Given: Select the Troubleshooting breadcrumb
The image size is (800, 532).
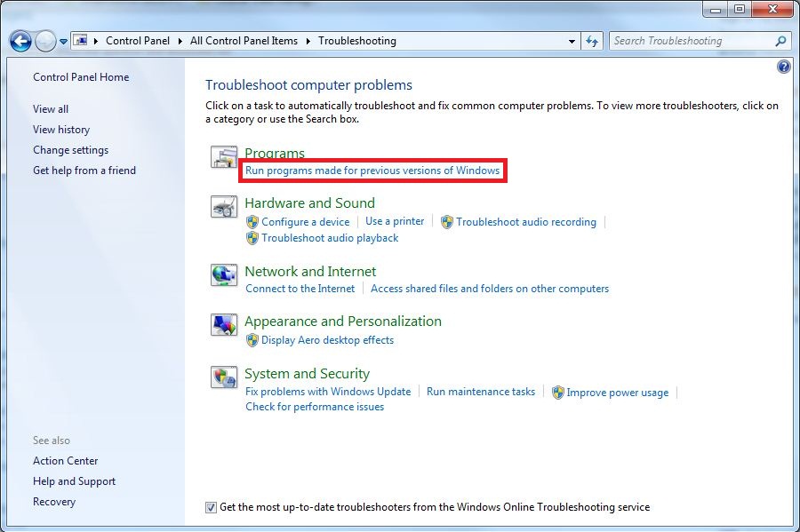Looking at the screenshot, I should click(357, 41).
